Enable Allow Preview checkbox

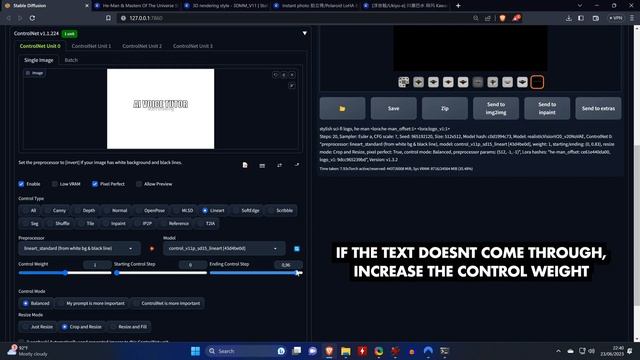(139, 184)
